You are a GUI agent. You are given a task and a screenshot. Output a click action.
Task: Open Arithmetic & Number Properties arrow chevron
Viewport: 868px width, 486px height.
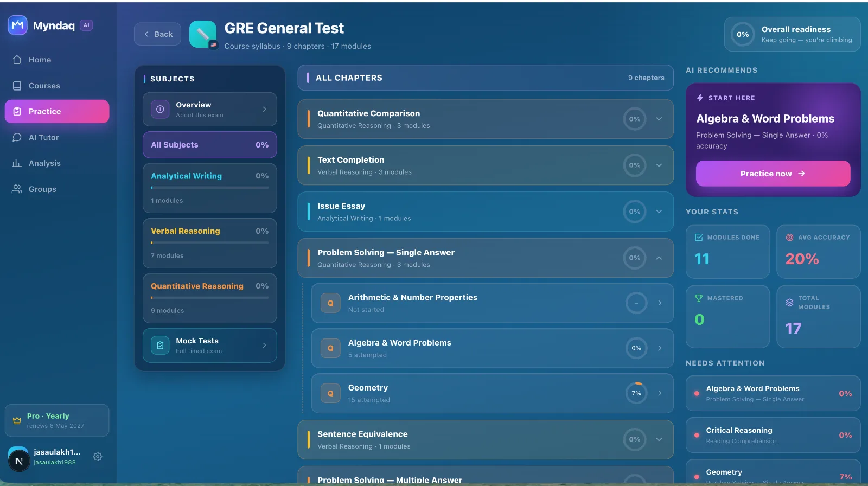coord(660,303)
